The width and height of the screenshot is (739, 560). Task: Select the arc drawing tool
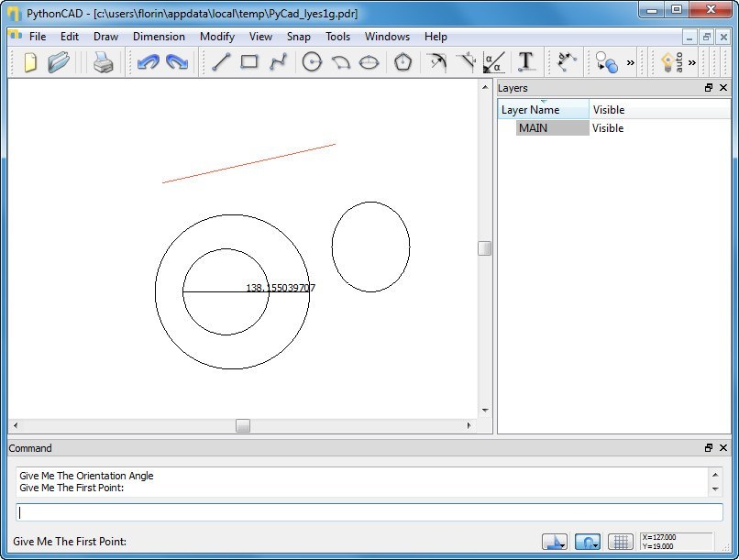pyautogui.click(x=341, y=62)
